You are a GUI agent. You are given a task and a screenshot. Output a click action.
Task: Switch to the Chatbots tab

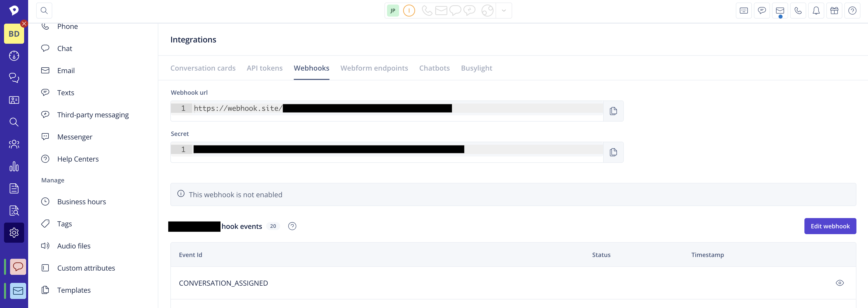point(434,68)
